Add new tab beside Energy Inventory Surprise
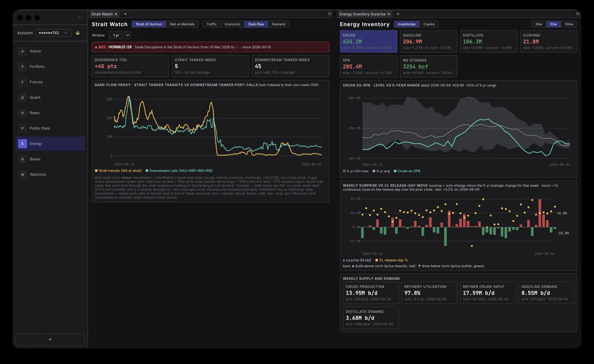This screenshot has height=364, width=594. coord(398,14)
